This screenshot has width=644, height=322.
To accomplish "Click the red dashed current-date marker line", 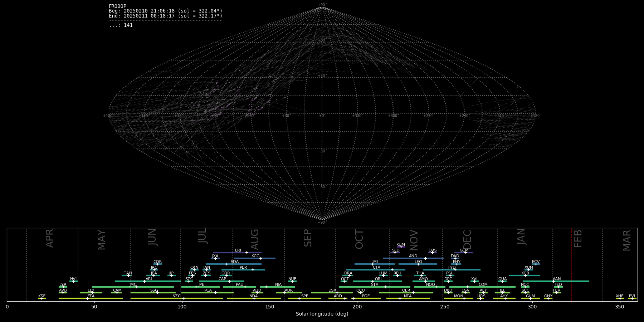I will pos(571,264).
